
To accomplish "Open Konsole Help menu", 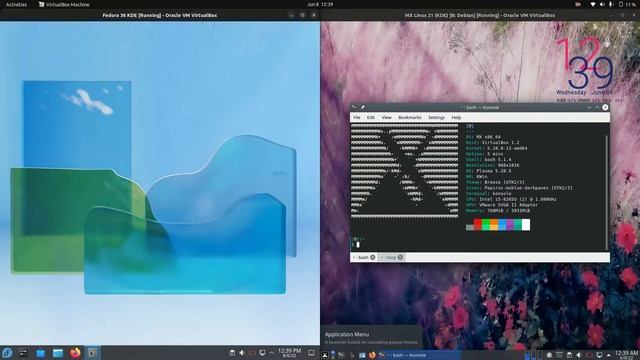I will 456,118.
